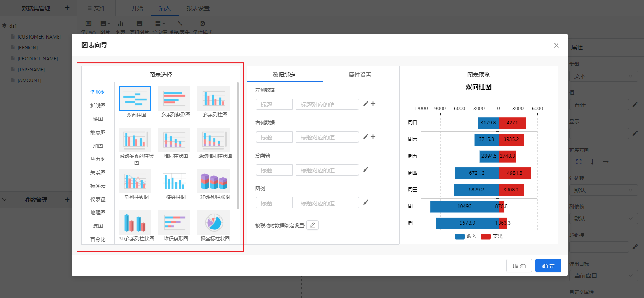Select the 3D多系列柱状图 chart icon
Viewport: 644px width, 298px height.
point(135,223)
